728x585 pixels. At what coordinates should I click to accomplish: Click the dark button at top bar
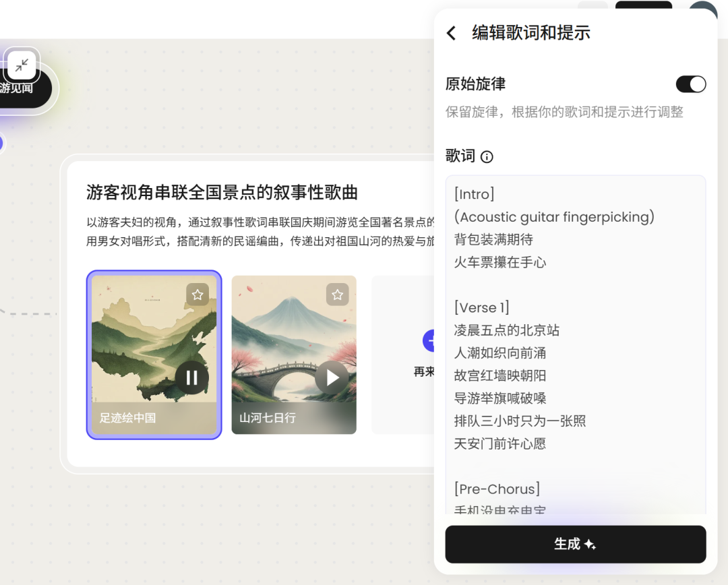(644, 5)
